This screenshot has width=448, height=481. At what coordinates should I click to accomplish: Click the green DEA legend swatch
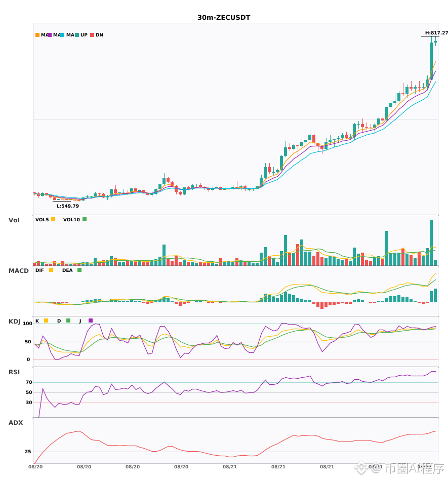pos(79,270)
